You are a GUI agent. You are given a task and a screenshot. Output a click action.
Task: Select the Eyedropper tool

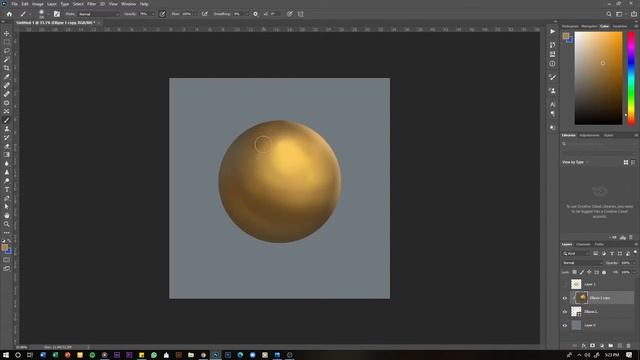coord(7,77)
